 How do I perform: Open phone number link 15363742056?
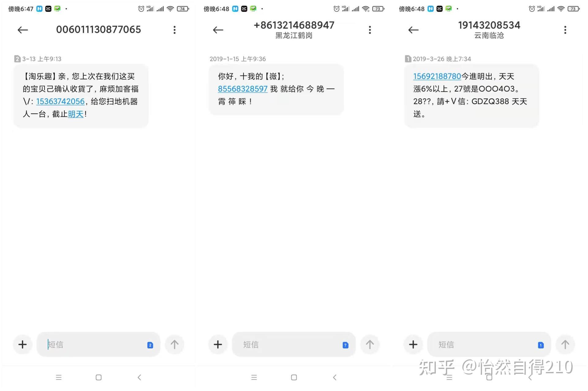click(60, 101)
